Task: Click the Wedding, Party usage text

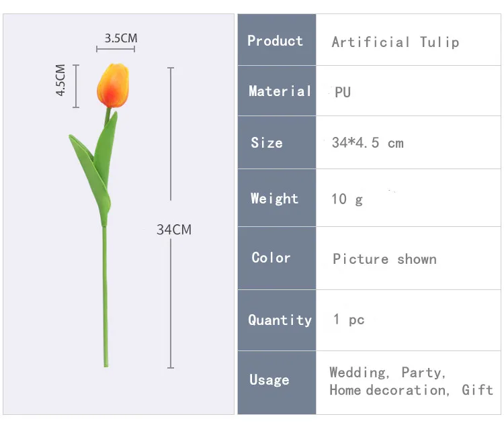Action: [x=387, y=373]
